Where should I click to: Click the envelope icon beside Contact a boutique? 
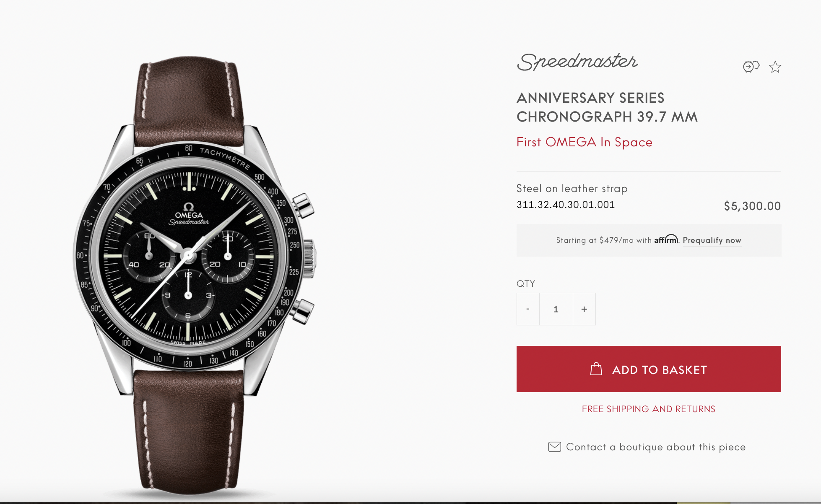pyautogui.click(x=554, y=447)
